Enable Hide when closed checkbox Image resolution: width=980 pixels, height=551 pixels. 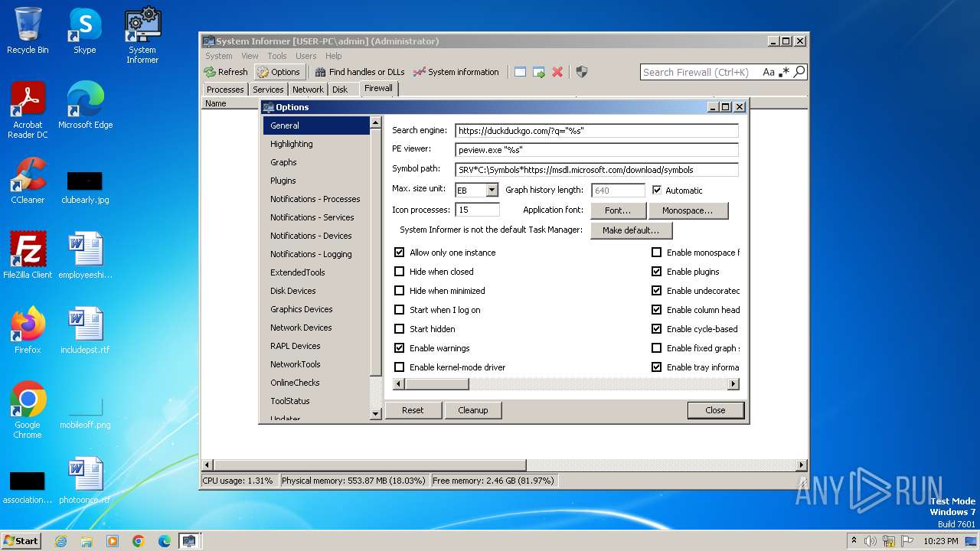[x=399, y=272]
